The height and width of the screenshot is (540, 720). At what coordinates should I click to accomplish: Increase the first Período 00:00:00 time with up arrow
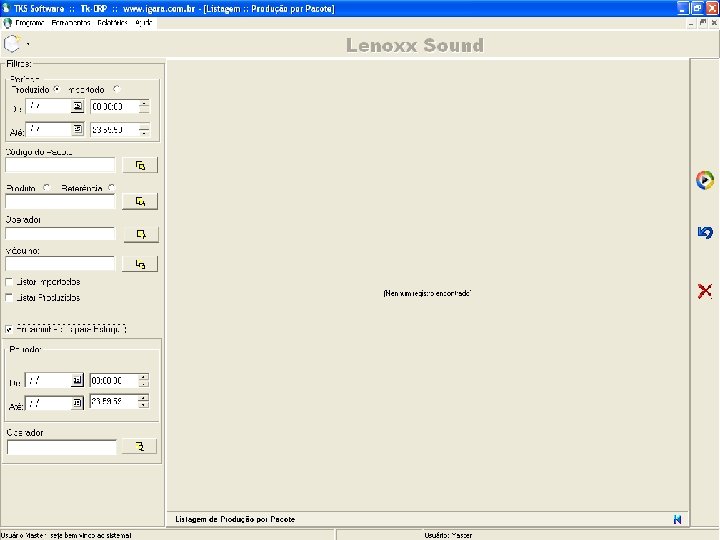(x=144, y=103)
